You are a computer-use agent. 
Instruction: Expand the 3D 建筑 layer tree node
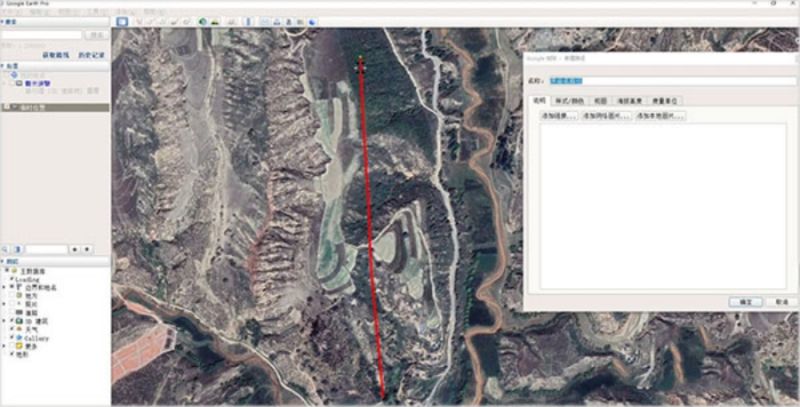4,321
